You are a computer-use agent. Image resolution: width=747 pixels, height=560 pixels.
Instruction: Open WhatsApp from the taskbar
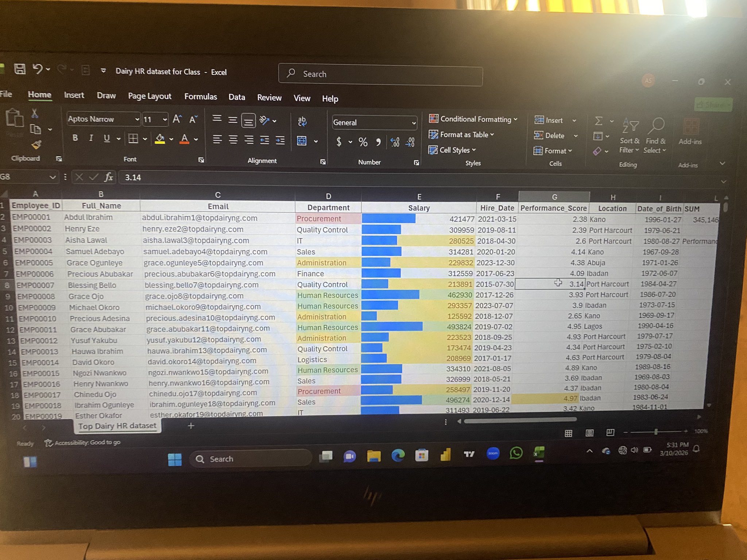pyautogui.click(x=516, y=454)
